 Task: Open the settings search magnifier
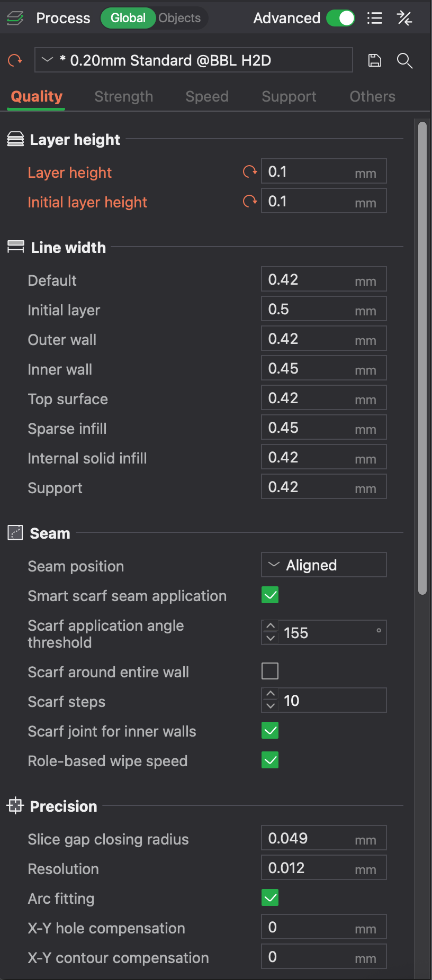tap(404, 60)
